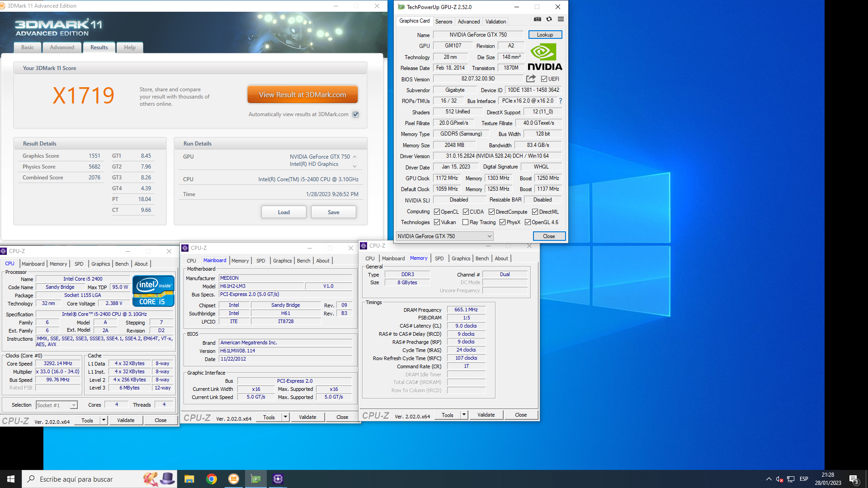Click GPU-Z refresh icon
The image size is (868, 488).
click(549, 19)
